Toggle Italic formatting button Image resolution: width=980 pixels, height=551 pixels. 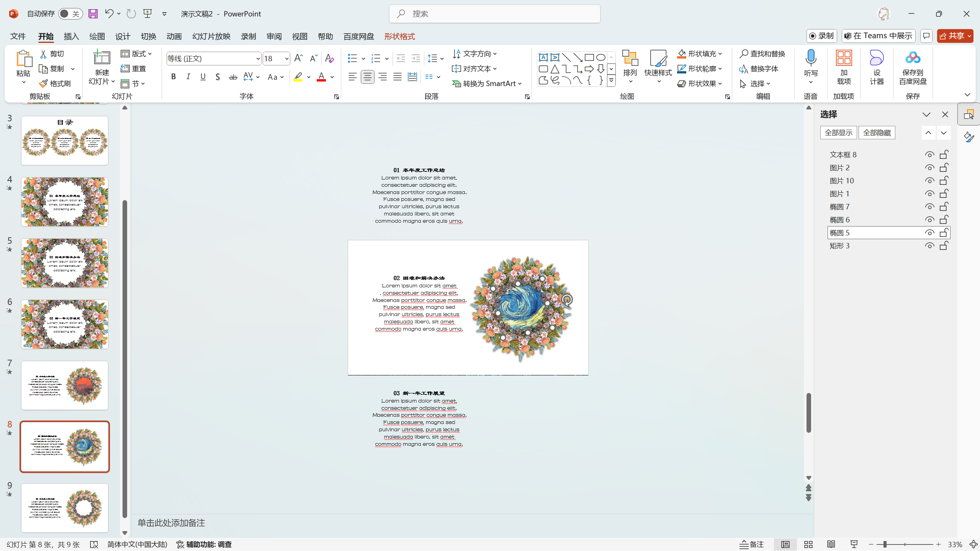(188, 77)
